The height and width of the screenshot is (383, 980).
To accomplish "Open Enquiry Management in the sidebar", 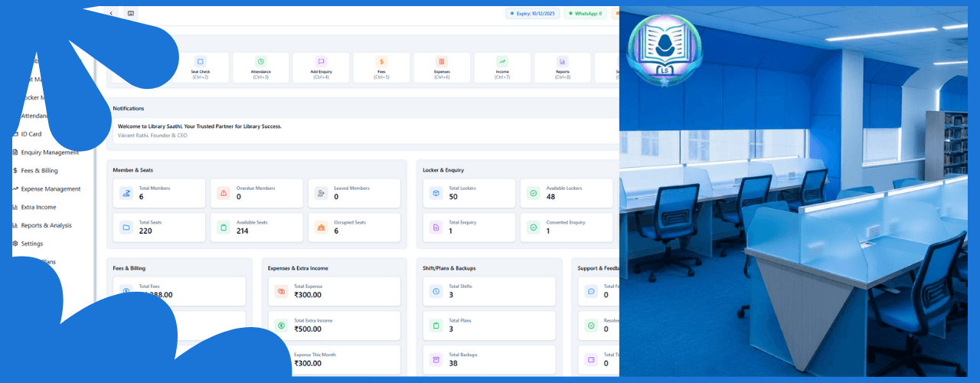I will (50, 152).
